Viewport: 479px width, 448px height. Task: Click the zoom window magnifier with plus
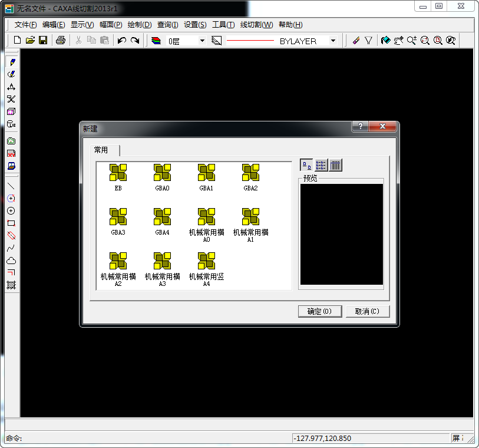point(412,40)
